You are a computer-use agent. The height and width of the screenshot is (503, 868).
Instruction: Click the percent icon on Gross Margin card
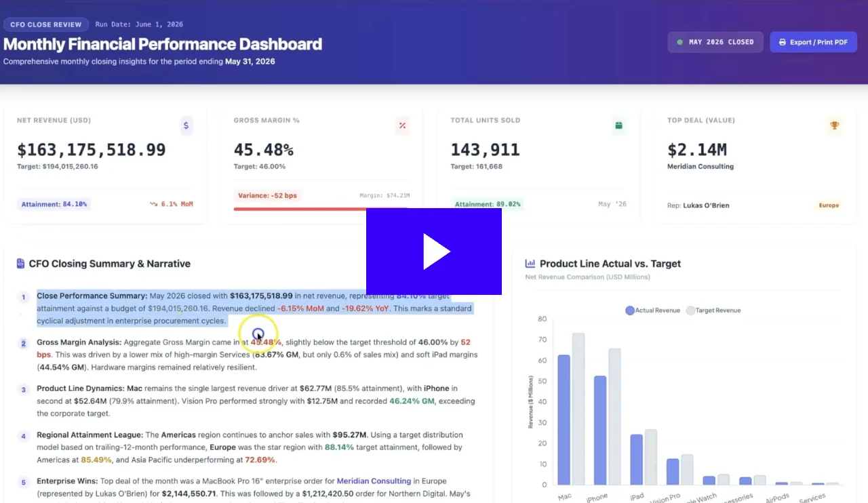[402, 125]
